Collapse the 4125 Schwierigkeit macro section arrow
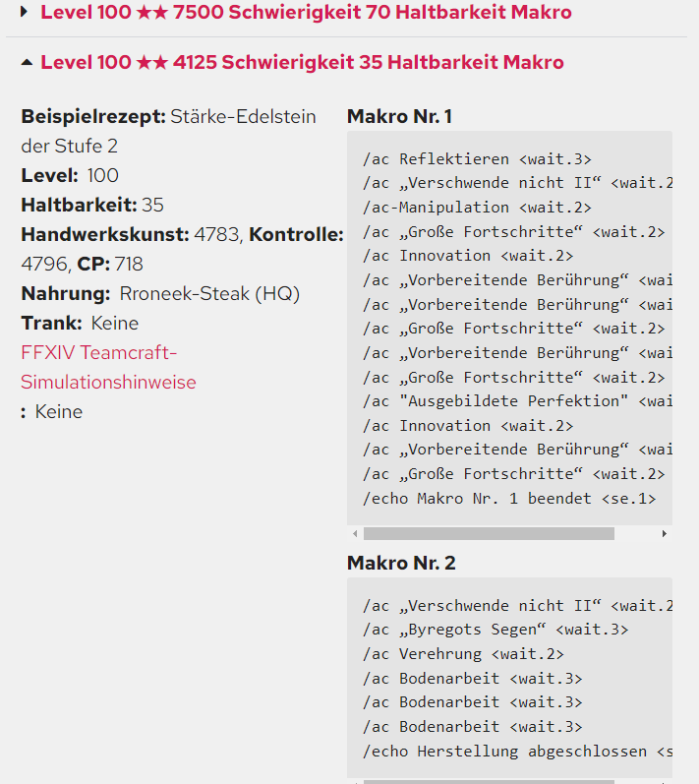699x784 pixels. pos(26,63)
